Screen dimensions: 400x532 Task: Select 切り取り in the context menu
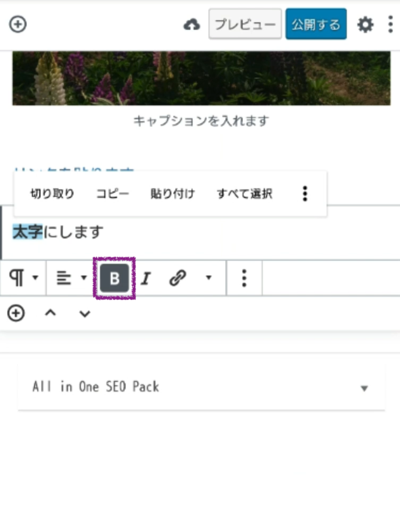[52, 194]
